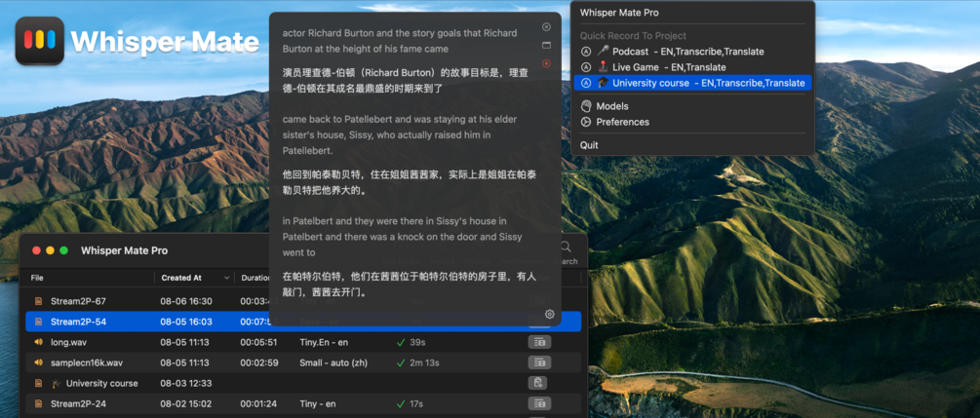Click duration 00:01:24
Image resolution: width=980 pixels, height=418 pixels.
(x=258, y=403)
